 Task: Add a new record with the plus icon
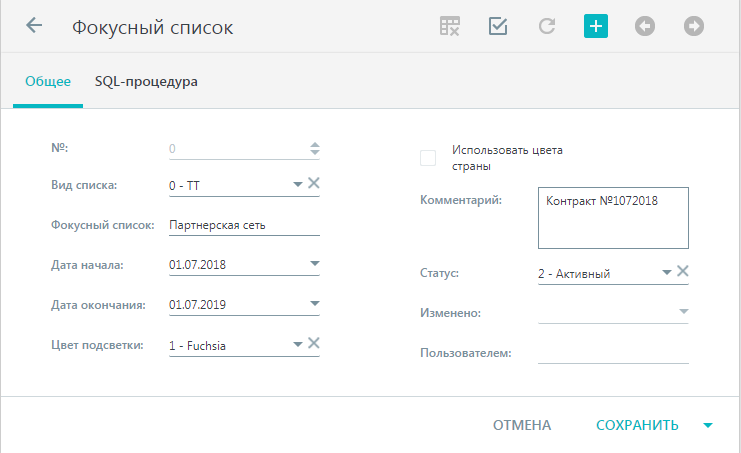pyautogui.click(x=596, y=26)
